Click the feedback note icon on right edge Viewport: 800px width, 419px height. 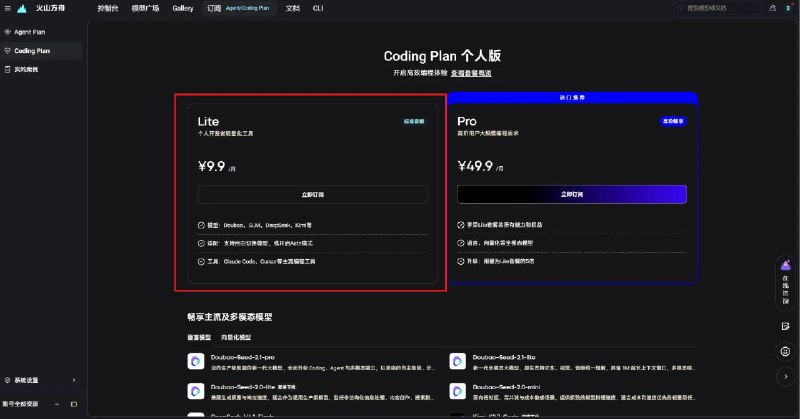pos(785,327)
